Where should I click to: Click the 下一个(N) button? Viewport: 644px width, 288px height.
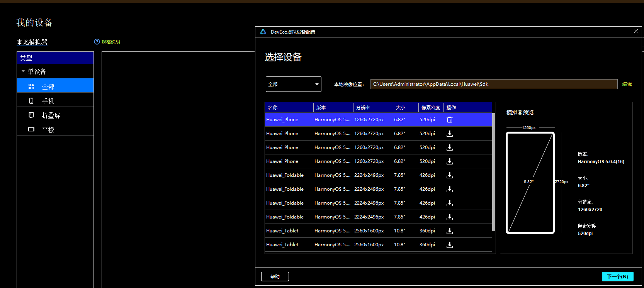618,276
